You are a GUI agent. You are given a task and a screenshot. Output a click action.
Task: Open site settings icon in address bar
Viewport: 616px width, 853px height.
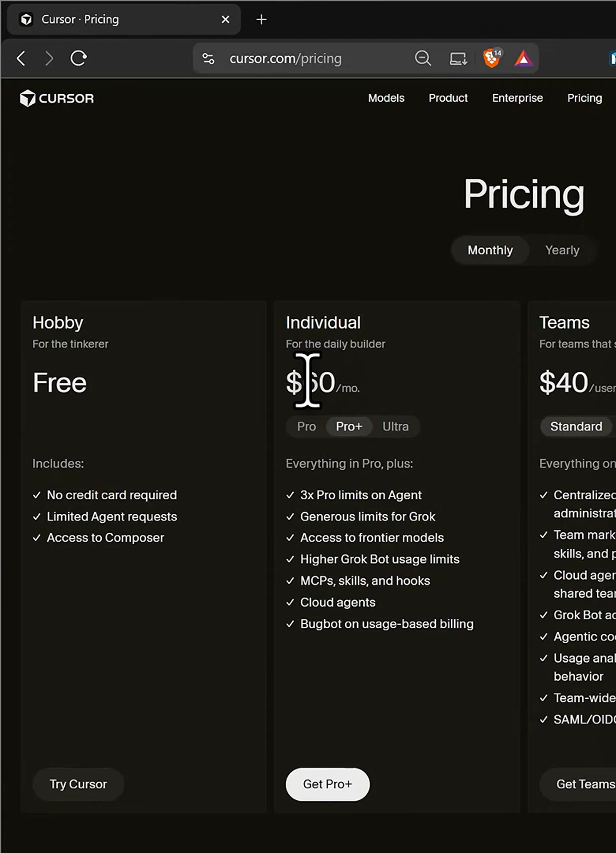coord(208,59)
